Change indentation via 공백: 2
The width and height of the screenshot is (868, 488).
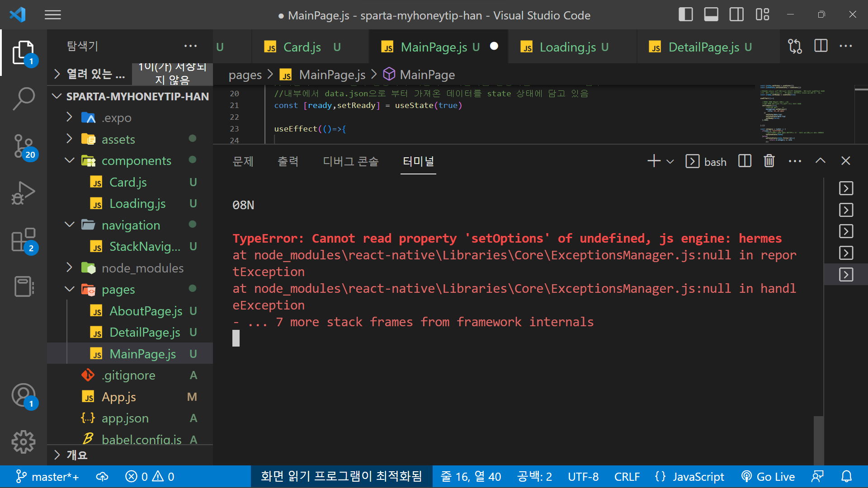pyautogui.click(x=534, y=477)
